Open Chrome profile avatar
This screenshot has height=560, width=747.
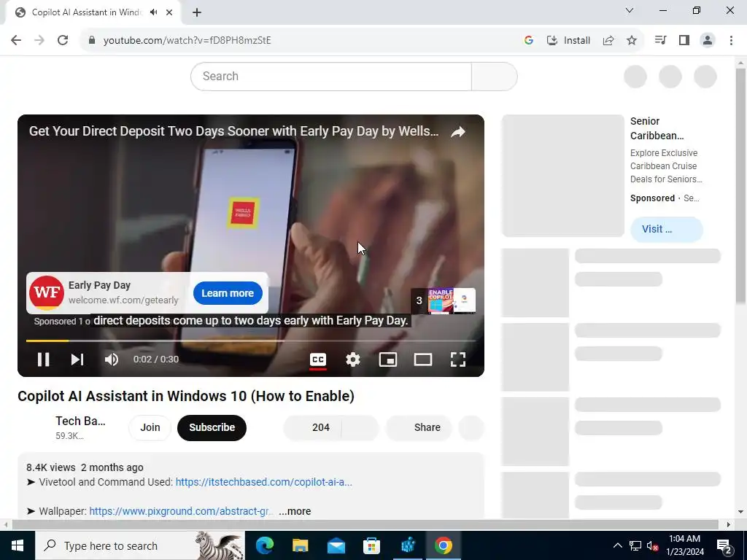(x=708, y=41)
